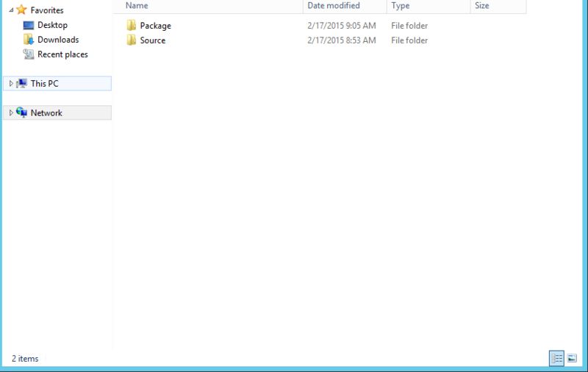This screenshot has height=372, width=588.
Task: Click the Source folder icon
Action: (132, 40)
